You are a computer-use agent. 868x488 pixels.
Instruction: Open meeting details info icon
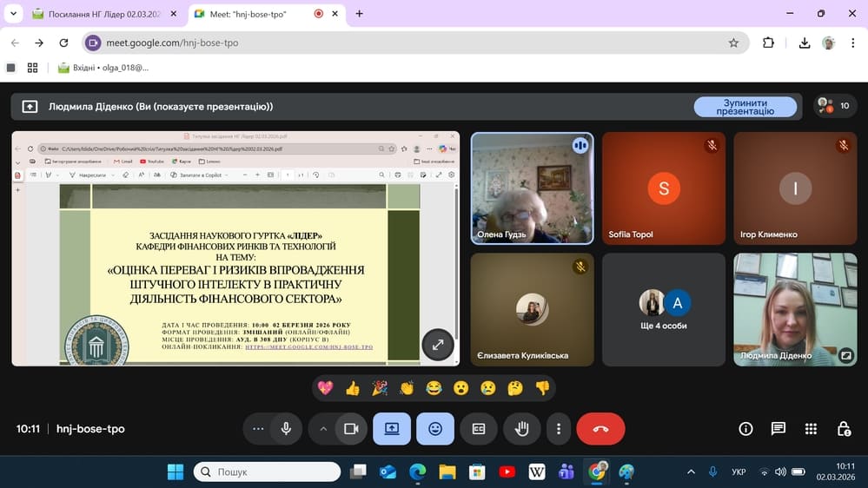pyautogui.click(x=745, y=429)
